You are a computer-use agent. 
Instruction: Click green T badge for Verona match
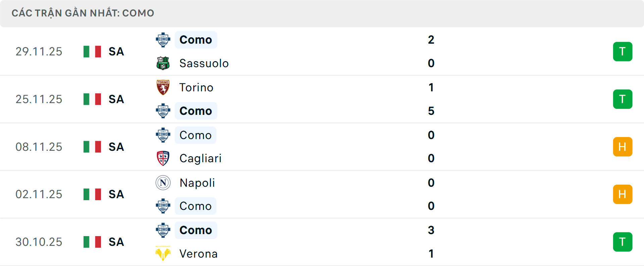623,242
